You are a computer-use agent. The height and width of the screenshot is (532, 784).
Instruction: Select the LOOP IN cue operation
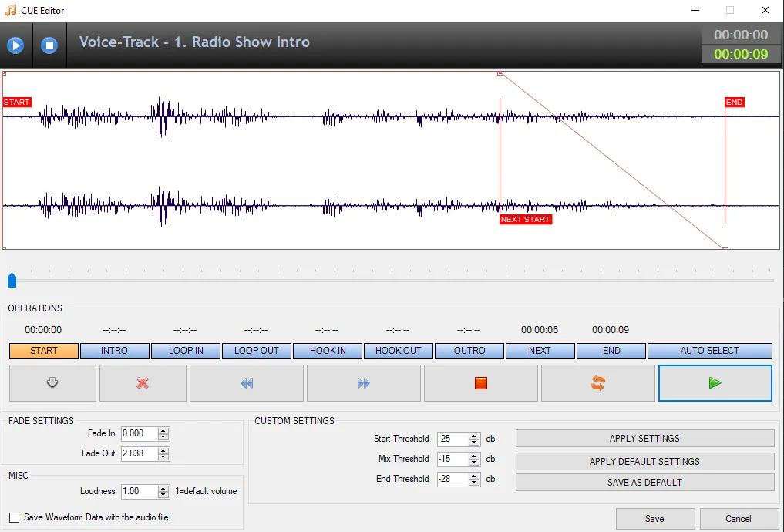point(186,351)
